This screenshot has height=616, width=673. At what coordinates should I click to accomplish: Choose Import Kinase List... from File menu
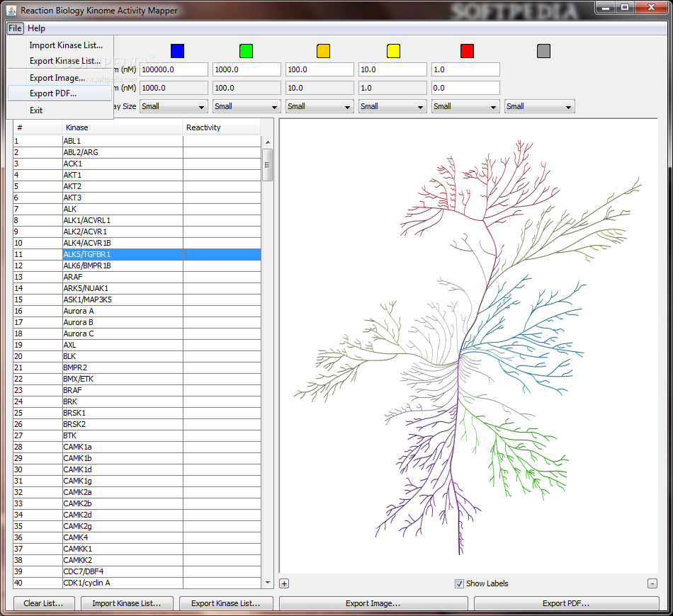pyautogui.click(x=60, y=45)
